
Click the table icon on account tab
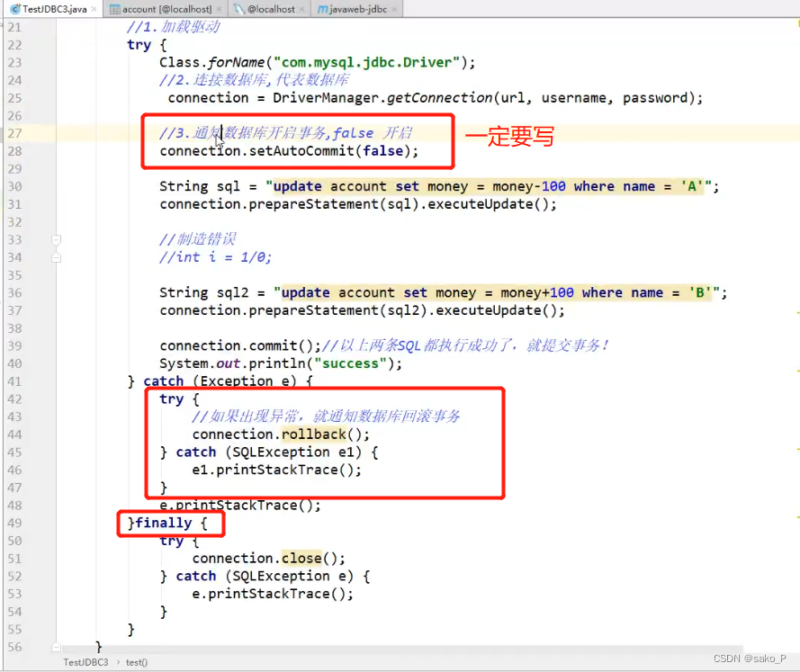tap(115, 9)
